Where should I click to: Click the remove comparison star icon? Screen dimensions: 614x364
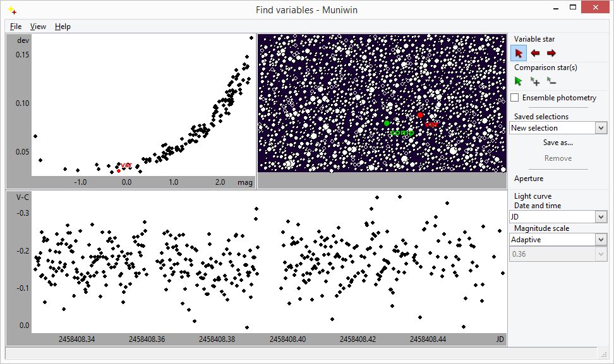click(x=551, y=81)
